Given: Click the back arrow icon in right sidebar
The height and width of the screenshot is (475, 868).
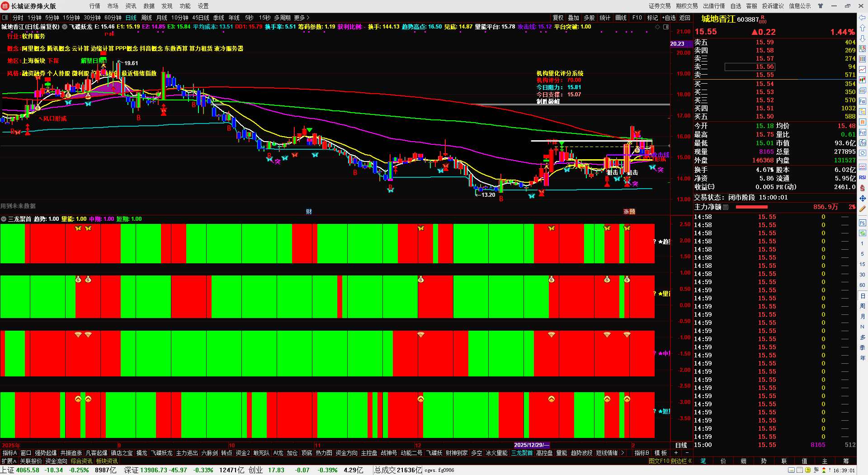Looking at the screenshot, I should click(x=863, y=18).
